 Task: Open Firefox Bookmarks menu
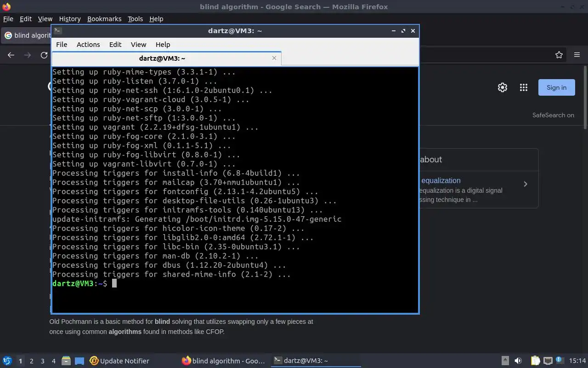(104, 19)
